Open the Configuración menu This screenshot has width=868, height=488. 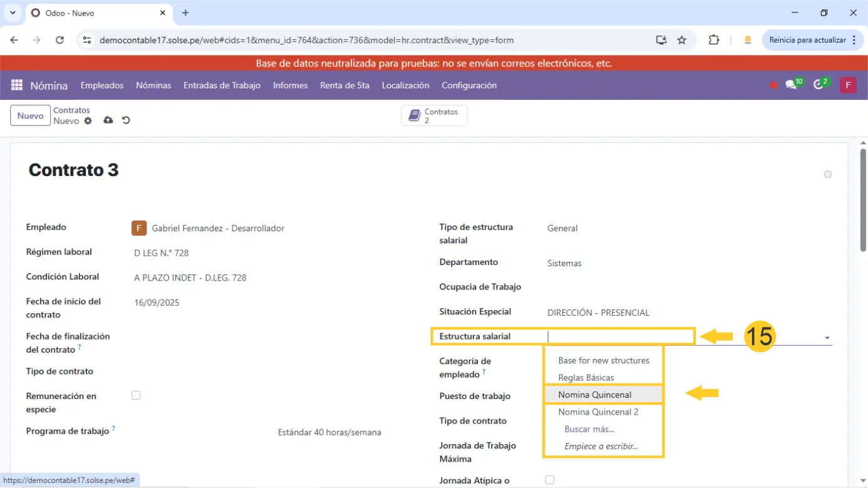click(469, 85)
